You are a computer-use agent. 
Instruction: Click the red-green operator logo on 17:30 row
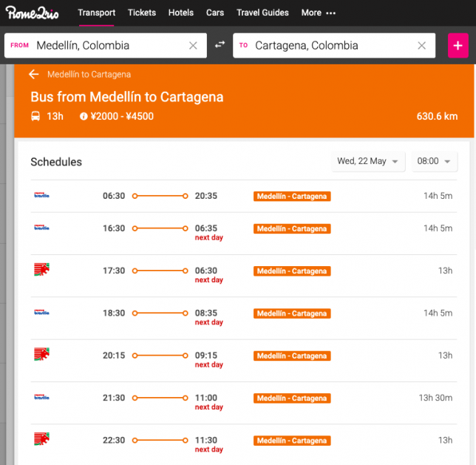point(41,271)
